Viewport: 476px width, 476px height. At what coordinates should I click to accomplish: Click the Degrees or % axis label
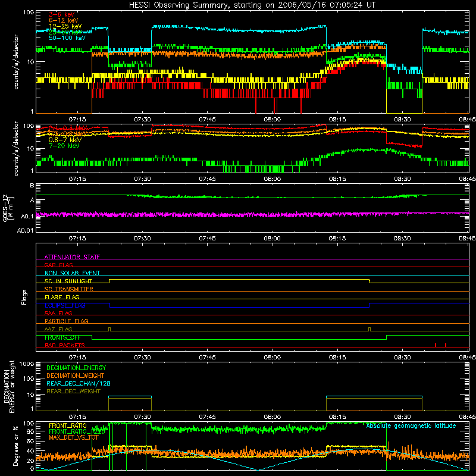point(15,446)
